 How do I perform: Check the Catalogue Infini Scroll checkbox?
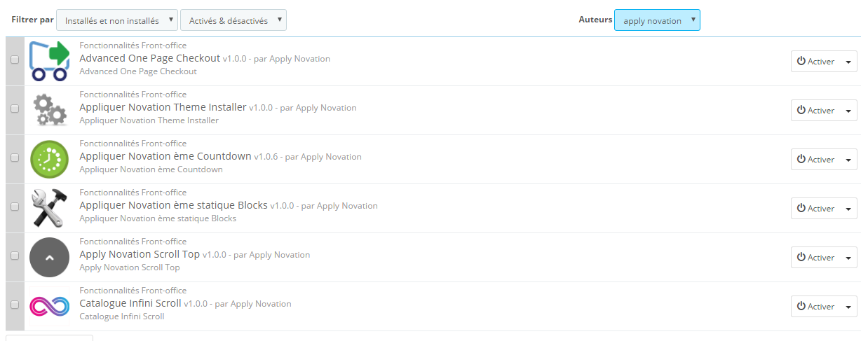coord(15,305)
